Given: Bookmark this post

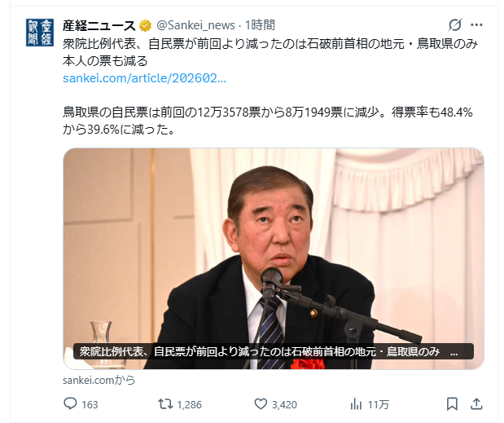Looking at the screenshot, I should coord(452,404).
